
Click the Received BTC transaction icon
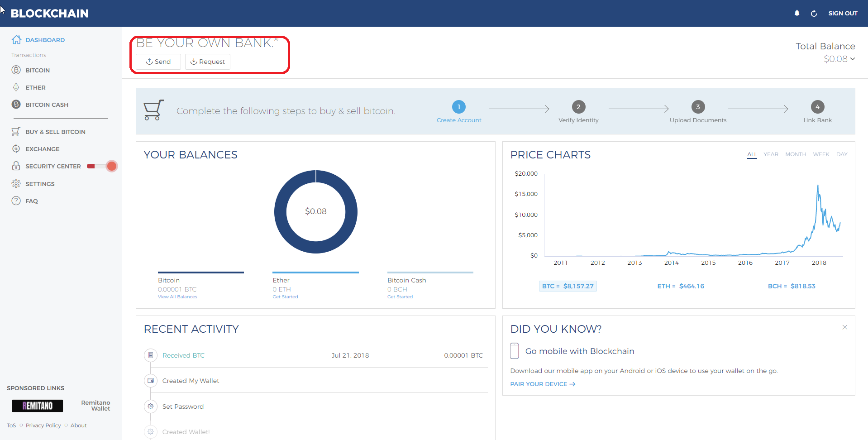(x=151, y=355)
